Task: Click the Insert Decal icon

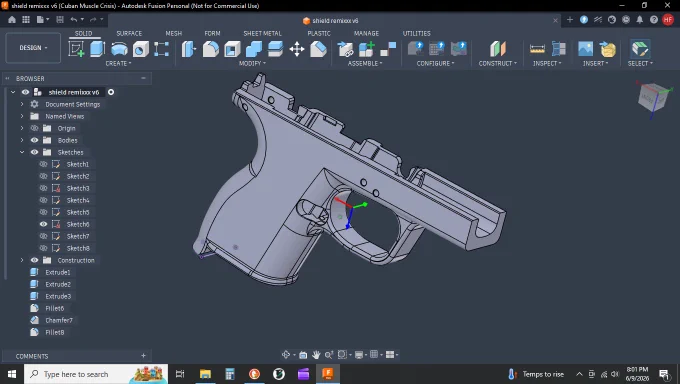Action: (608, 49)
